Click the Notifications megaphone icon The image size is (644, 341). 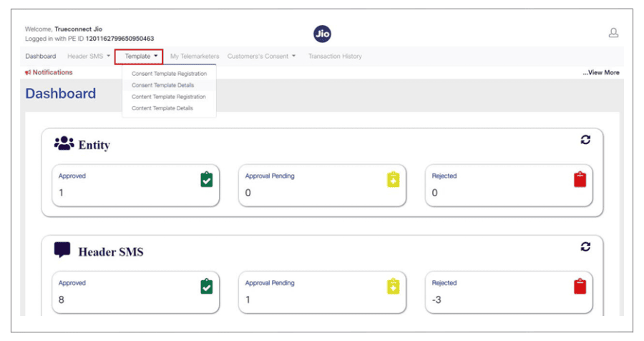(x=28, y=72)
